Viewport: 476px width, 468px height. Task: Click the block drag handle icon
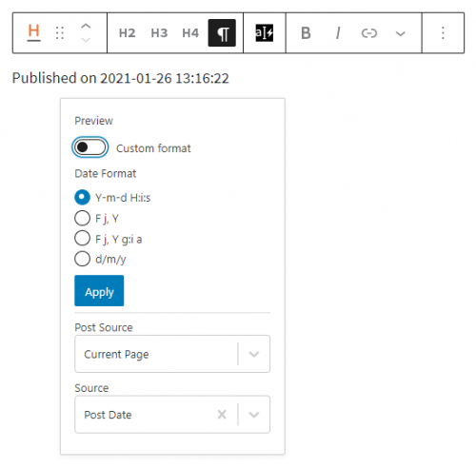(60, 33)
